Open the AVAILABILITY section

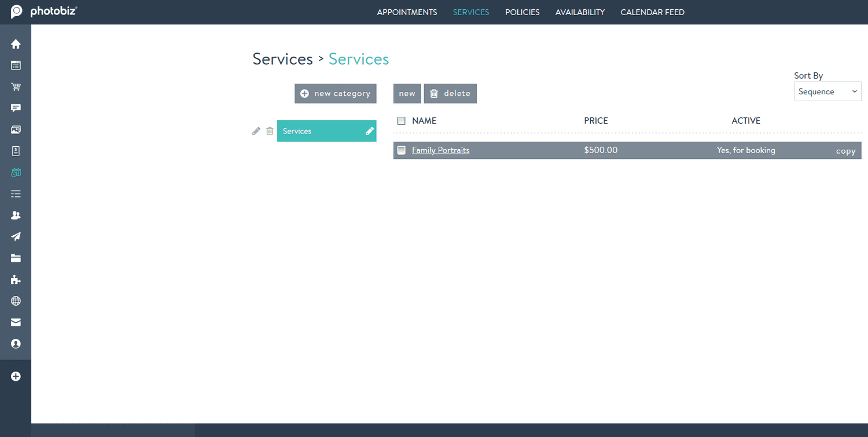click(580, 12)
